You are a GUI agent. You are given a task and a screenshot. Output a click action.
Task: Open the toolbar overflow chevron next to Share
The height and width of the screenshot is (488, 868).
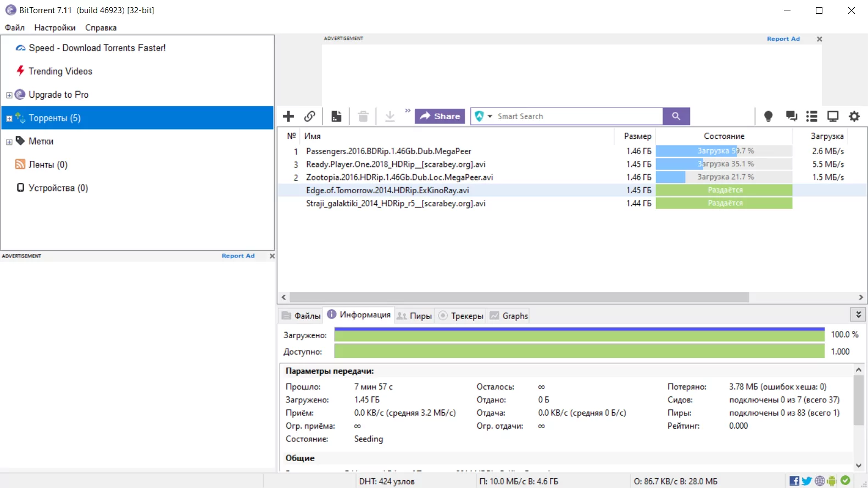coord(408,111)
